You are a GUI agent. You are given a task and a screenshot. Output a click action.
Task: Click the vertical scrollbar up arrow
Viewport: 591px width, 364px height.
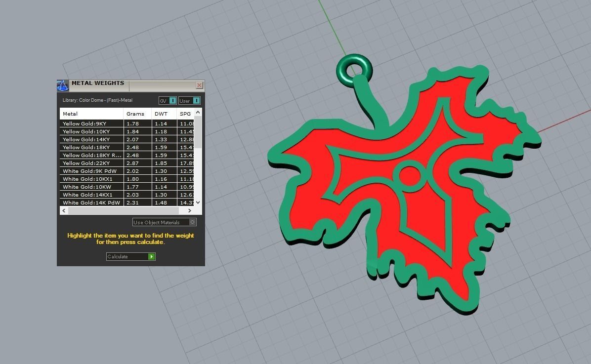(198, 112)
